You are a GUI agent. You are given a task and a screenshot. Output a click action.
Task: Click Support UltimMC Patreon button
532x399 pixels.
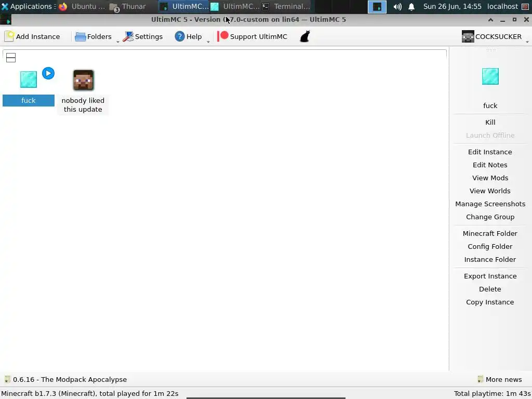pyautogui.click(x=252, y=36)
